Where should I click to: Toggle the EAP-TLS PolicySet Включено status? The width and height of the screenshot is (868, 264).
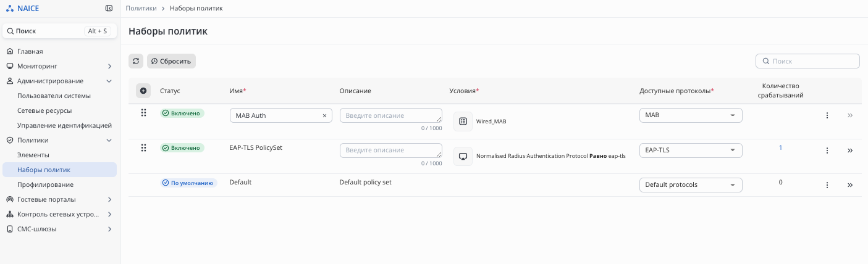coord(183,148)
